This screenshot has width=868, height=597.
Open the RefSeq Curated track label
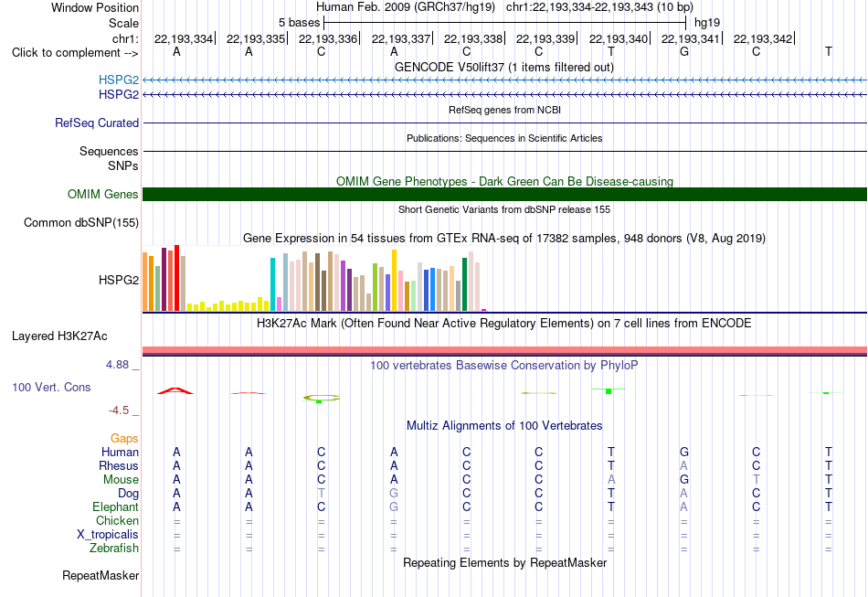point(97,123)
